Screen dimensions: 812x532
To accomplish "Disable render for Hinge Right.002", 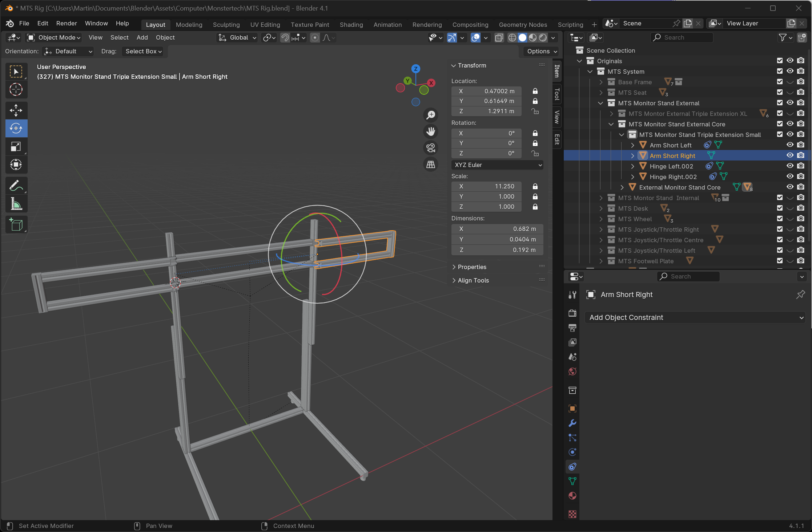I will tap(801, 176).
